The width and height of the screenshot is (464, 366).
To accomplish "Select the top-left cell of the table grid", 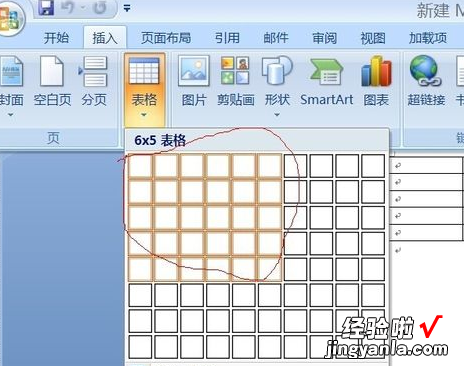I will (x=140, y=166).
